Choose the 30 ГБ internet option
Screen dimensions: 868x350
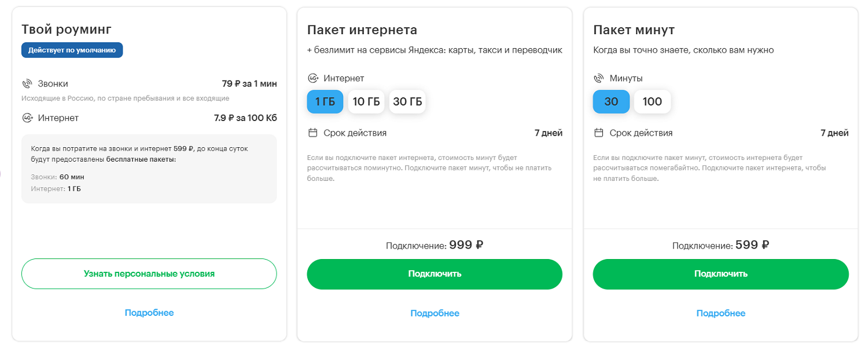[407, 102]
